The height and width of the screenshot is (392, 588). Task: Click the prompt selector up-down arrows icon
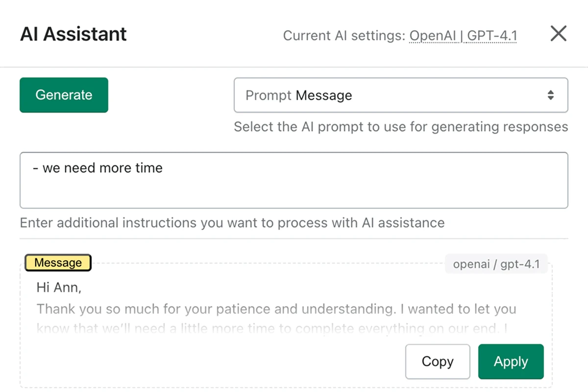tap(551, 95)
